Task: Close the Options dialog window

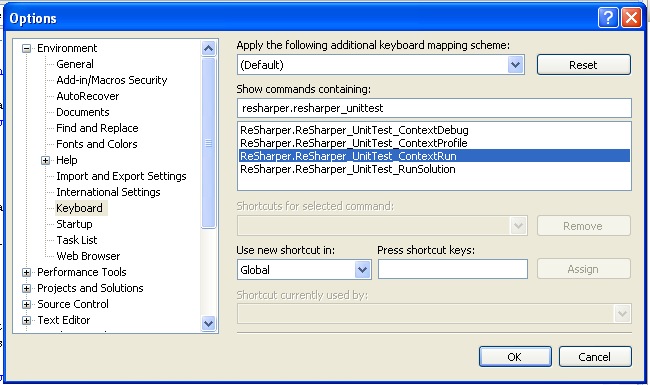Action: (x=631, y=18)
